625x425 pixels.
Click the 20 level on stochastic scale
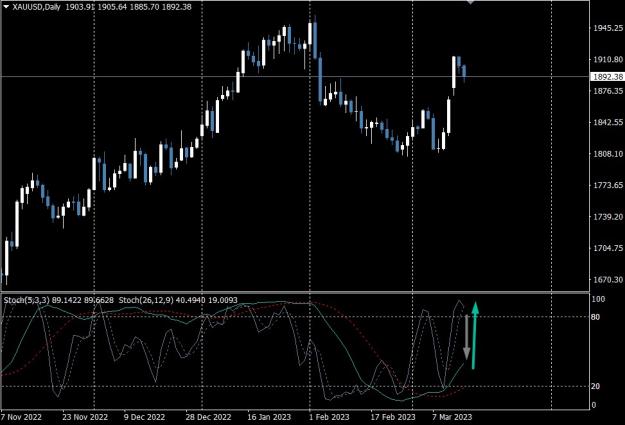(x=596, y=386)
